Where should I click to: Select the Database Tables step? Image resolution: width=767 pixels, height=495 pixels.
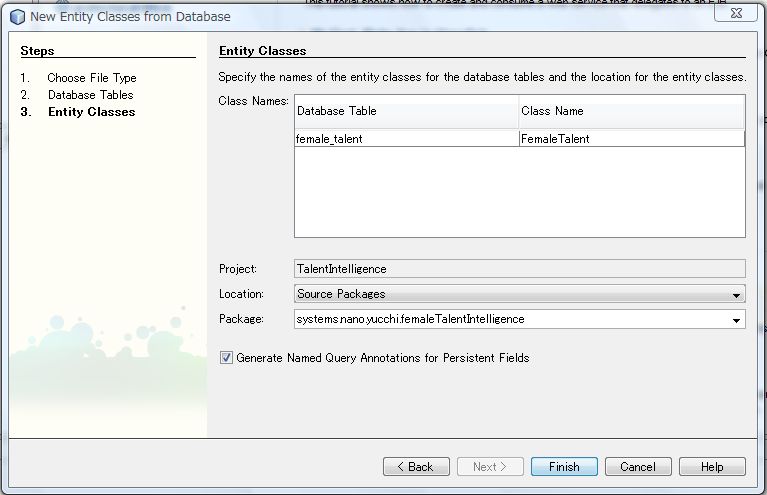tap(90, 95)
